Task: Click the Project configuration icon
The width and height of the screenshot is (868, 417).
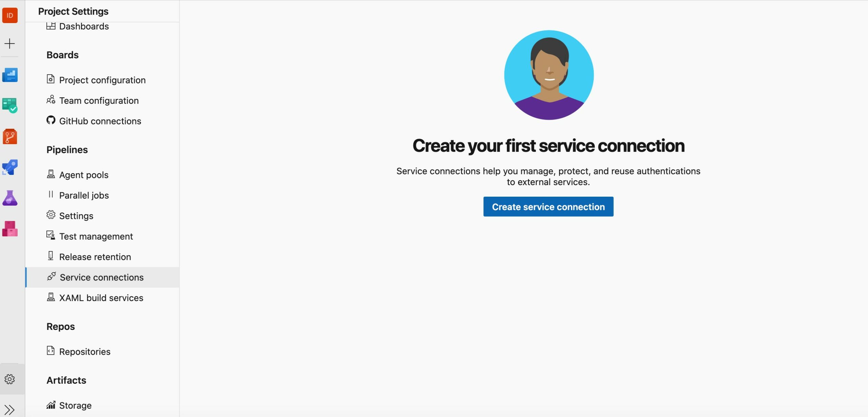Action: tap(51, 79)
